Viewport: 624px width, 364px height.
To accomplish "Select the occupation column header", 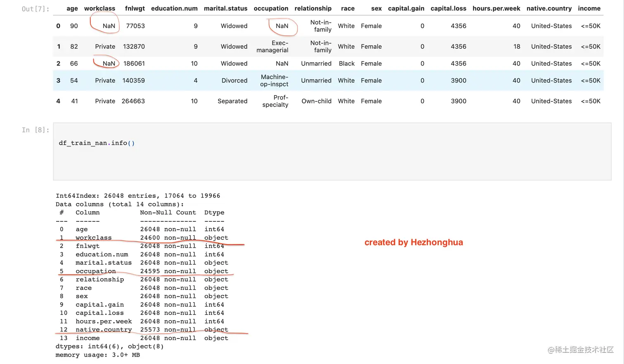I will click(x=271, y=8).
